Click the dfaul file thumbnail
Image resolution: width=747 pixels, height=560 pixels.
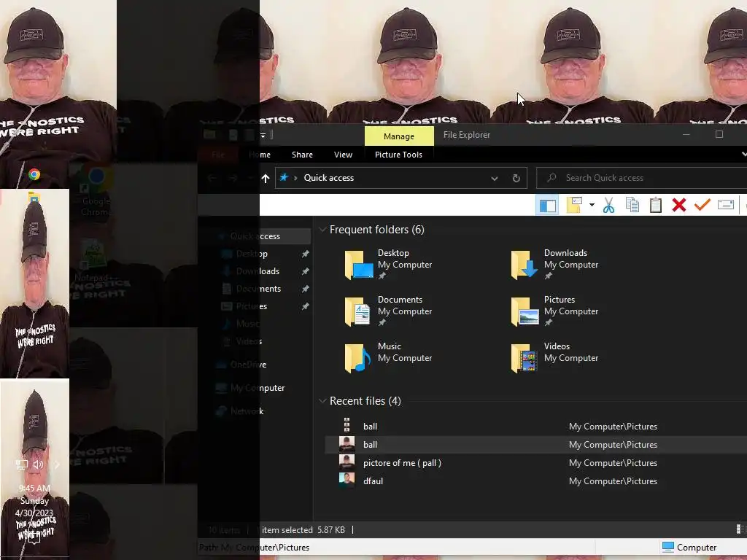(x=347, y=481)
